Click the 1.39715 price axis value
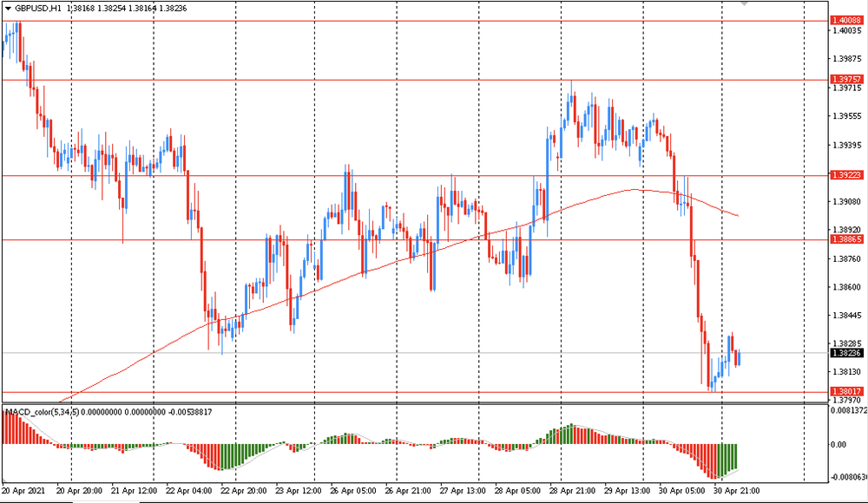868x503 pixels. tap(847, 88)
